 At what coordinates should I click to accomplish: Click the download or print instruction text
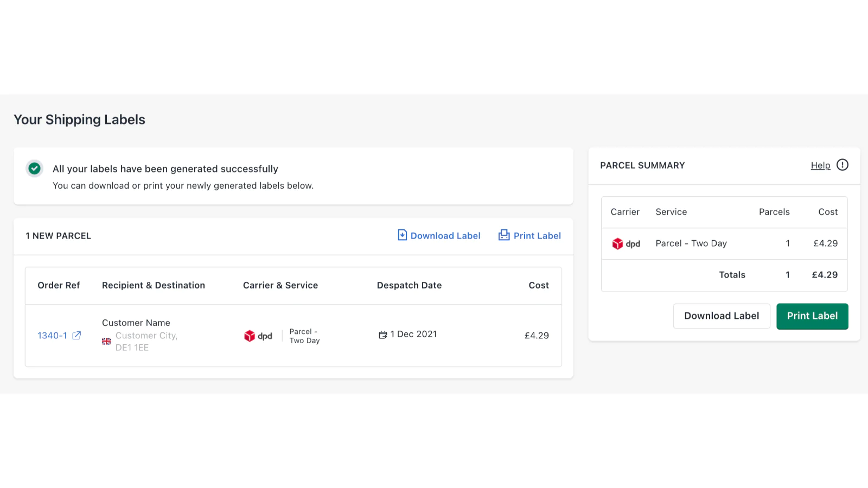pos(183,185)
